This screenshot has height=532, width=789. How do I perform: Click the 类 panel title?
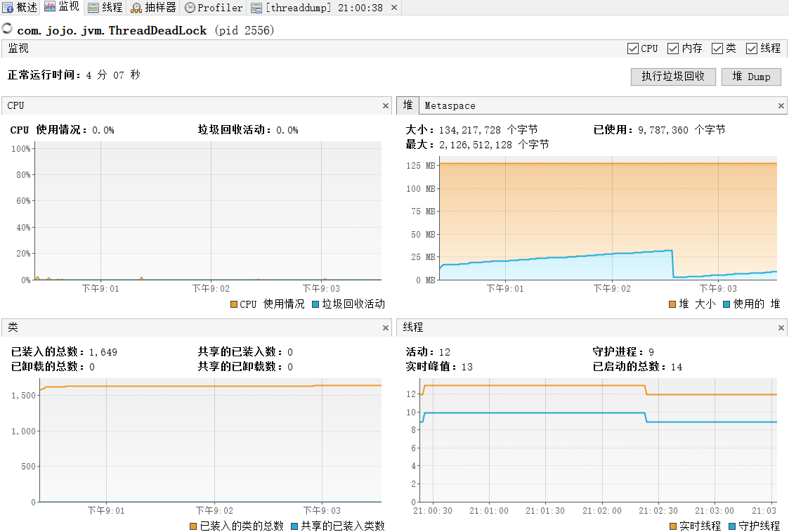pos(13,327)
